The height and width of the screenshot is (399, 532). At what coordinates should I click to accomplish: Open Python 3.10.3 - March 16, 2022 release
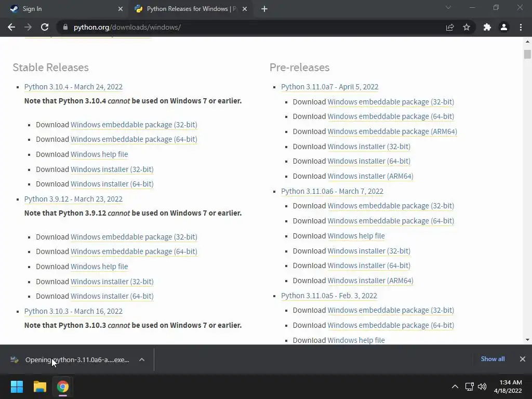click(73, 311)
